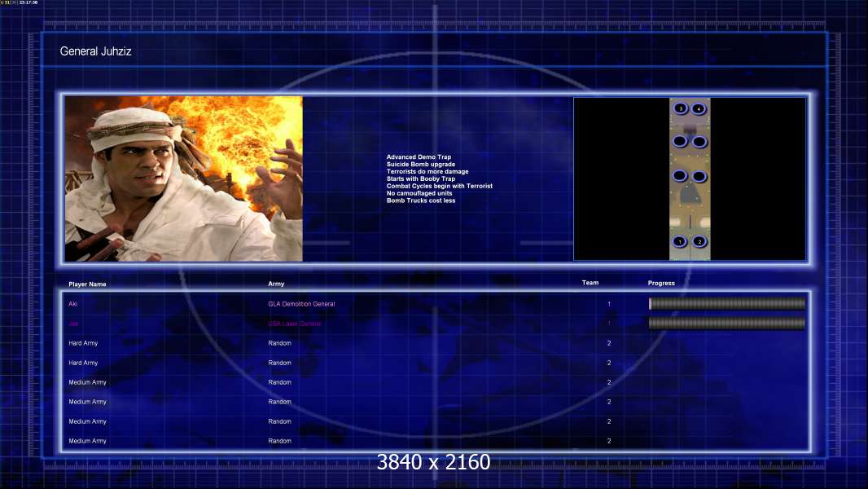Click General Juhziz portrait image
Screen dimensions: 868x489
[183, 179]
